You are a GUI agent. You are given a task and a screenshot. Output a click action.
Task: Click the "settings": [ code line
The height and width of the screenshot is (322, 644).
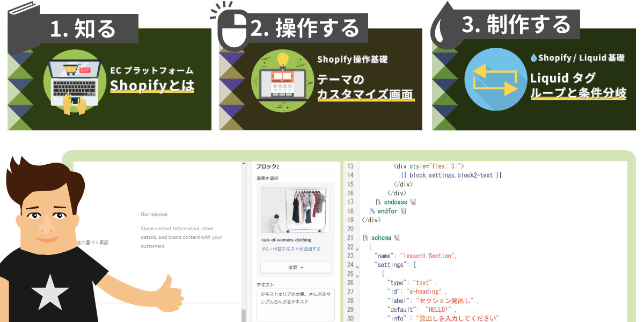tap(396, 265)
